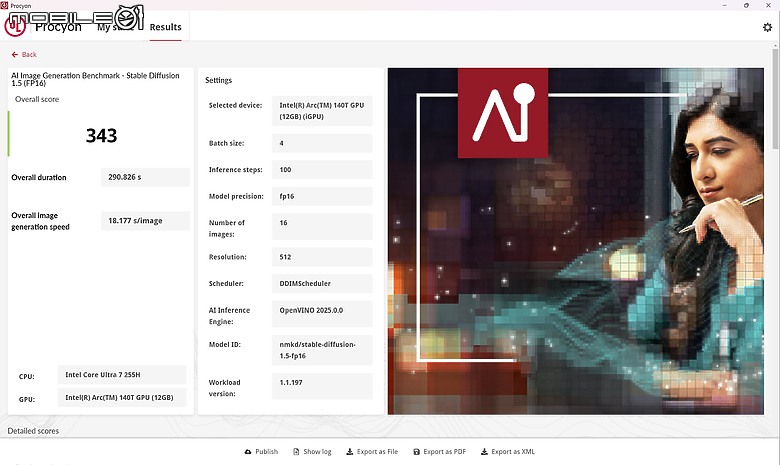This screenshot has width=780, height=465.
Task: Publish the benchmark result
Action: (261, 452)
